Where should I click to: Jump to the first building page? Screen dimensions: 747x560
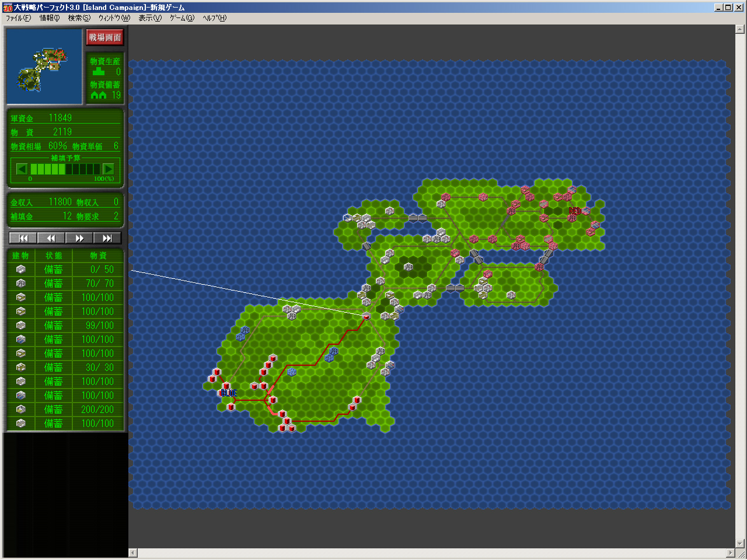(x=23, y=238)
